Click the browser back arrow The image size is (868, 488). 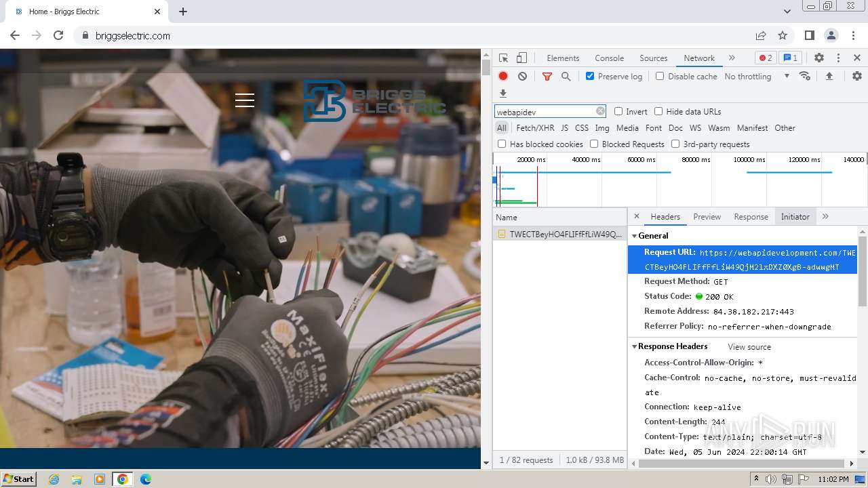tap(15, 35)
